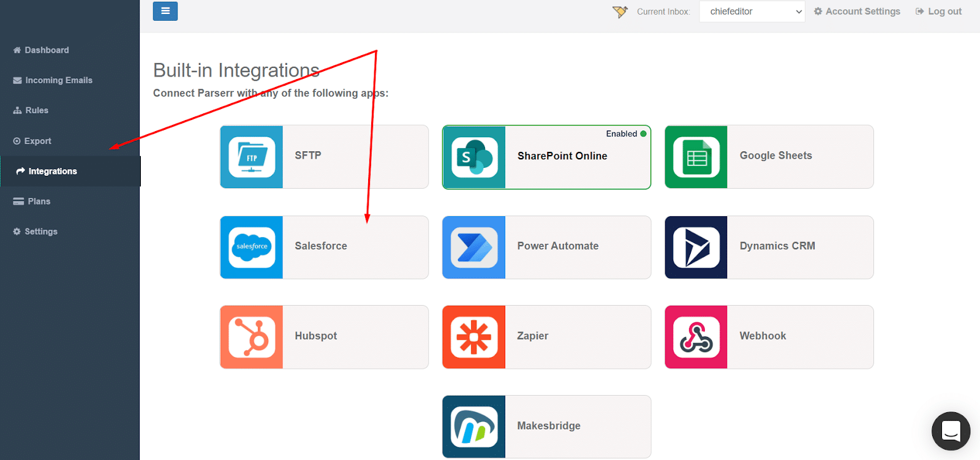Select the Makesbridge integration
The width and height of the screenshot is (980, 460).
pyautogui.click(x=546, y=427)
